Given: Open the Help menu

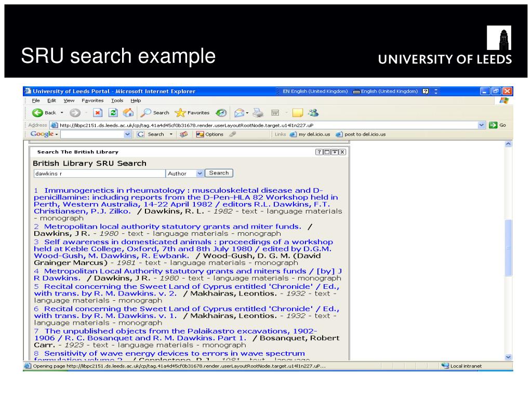Looking at the screenshot, I should (x=136, y=100).
